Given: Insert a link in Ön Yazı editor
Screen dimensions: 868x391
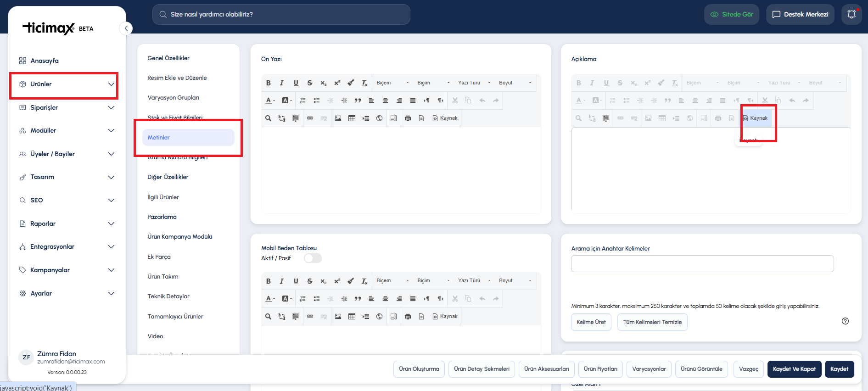Looking at the screenshot, I should (310, 118).
